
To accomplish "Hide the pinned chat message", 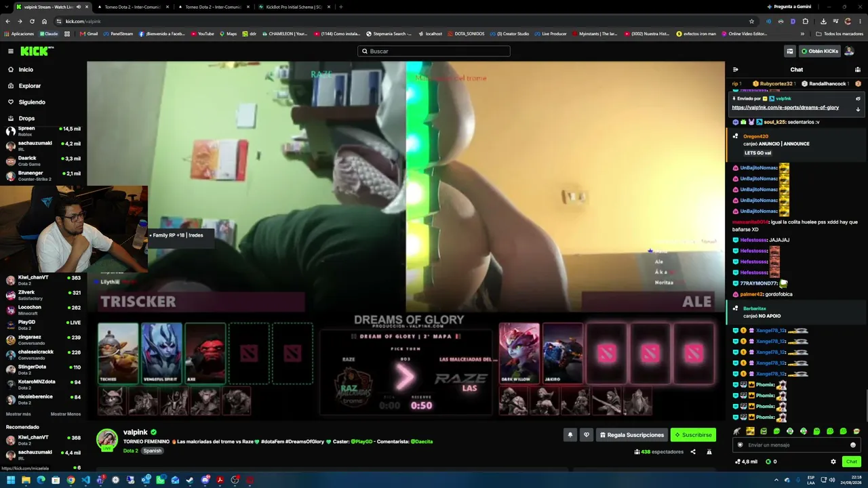I will tap(858, 99).
